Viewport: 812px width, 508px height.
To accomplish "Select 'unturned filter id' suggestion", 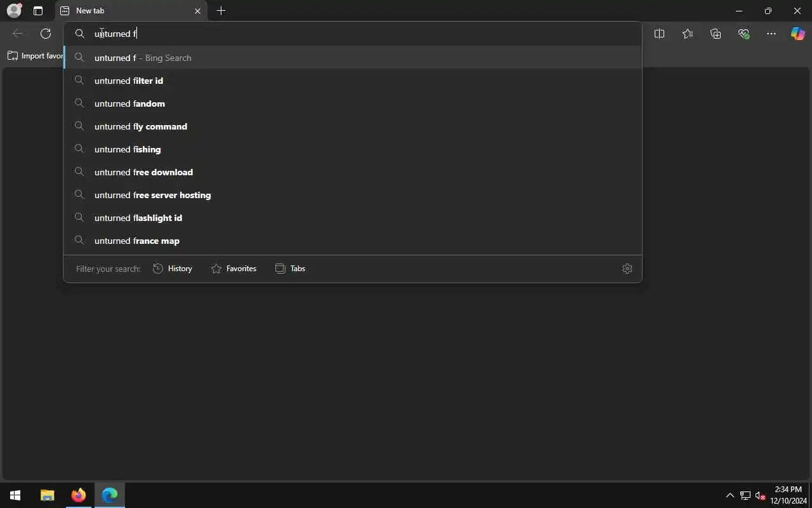I will point(353,81).
